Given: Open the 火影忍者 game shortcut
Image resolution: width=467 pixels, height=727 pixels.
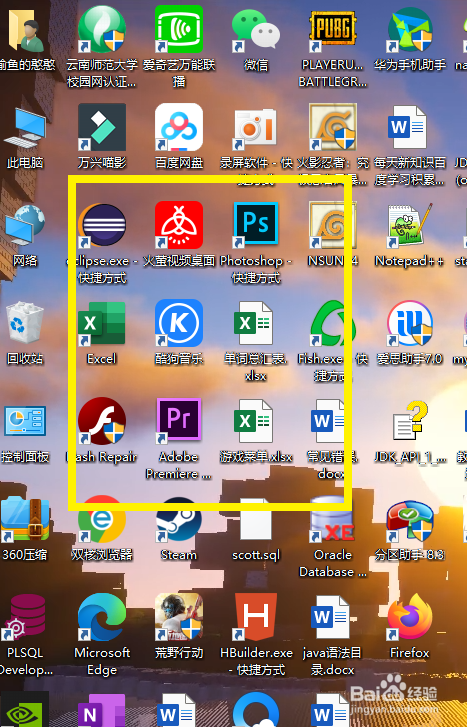Looking at the screenshot, I should [x=333, y=127].
